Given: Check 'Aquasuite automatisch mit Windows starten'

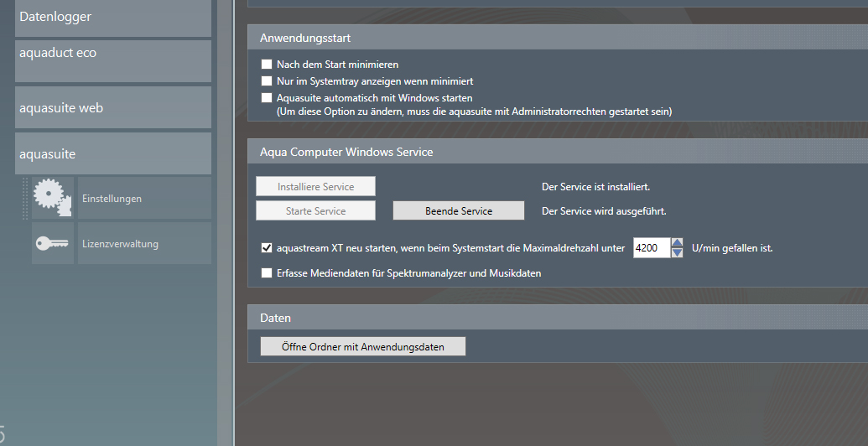Looking at the screenshot, I should [267, 98].
